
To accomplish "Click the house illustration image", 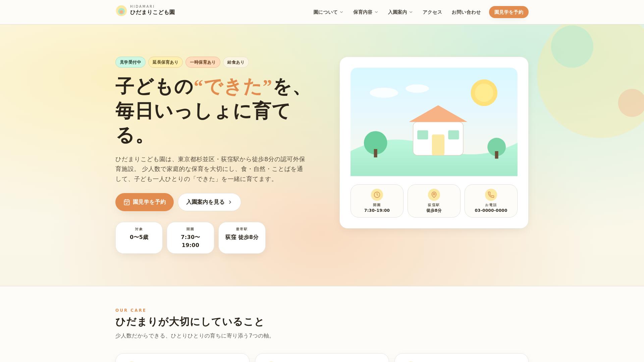I will point(434,122).
